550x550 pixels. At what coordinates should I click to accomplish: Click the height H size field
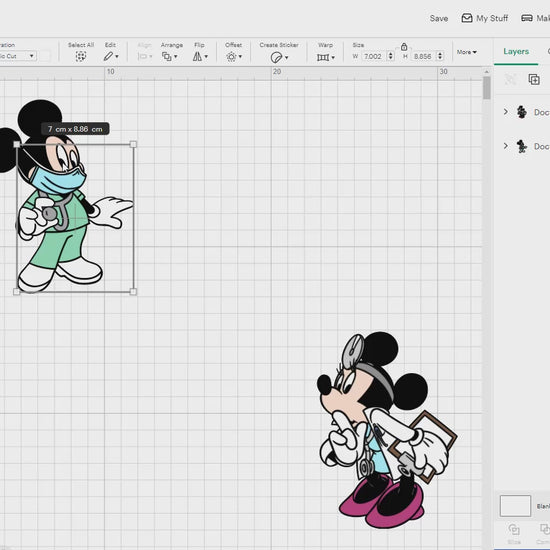click(423, 56)
